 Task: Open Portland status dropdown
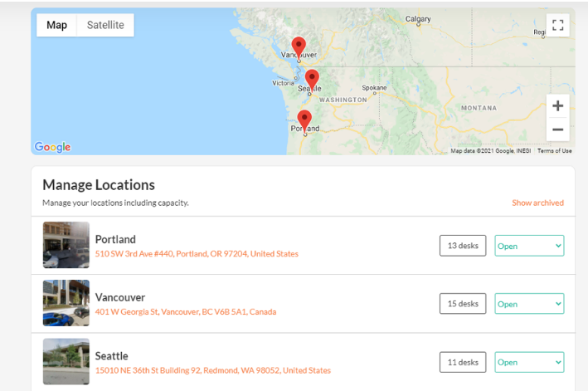pyautogui.click(x=529, y=246)
